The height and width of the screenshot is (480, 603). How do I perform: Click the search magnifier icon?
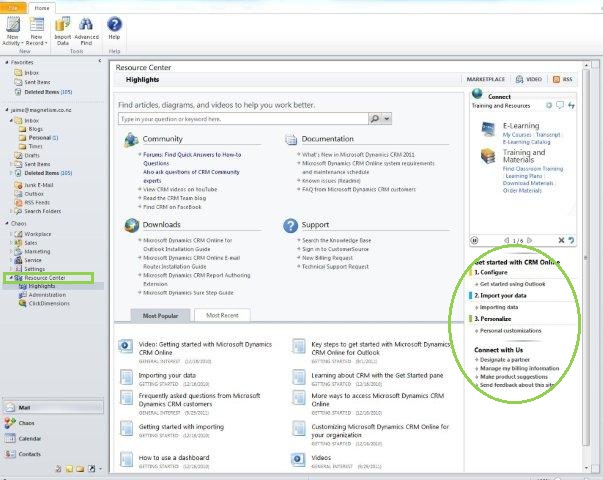coord(374,118)
